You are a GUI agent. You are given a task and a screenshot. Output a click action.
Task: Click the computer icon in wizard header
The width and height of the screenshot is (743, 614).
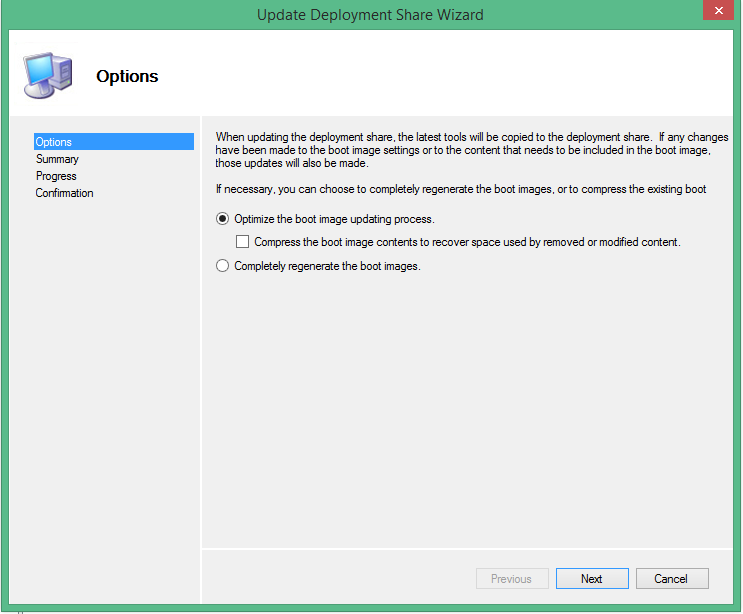pyautogui.click(x=47, y=75)
